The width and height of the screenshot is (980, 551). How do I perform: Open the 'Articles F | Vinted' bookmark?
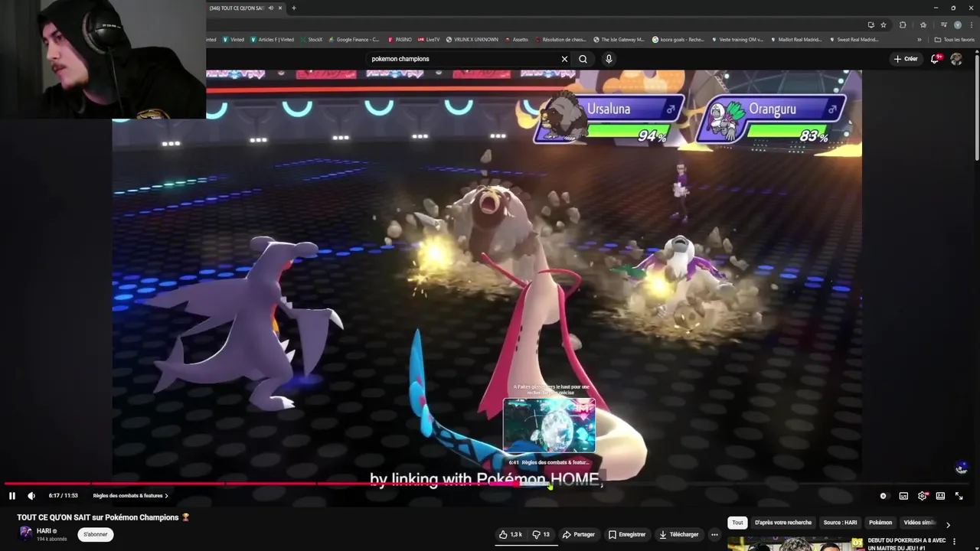pos(273,40)
